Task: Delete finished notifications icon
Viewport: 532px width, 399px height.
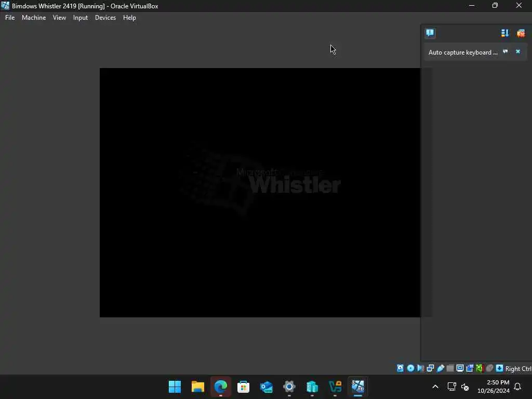Action: (x=521, y=33)
